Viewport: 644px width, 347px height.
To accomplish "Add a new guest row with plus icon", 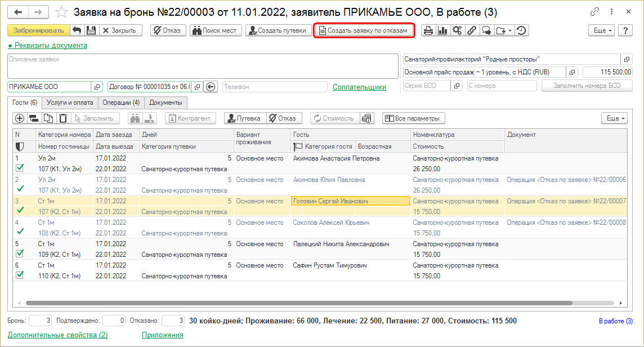I will pos(20,118).
